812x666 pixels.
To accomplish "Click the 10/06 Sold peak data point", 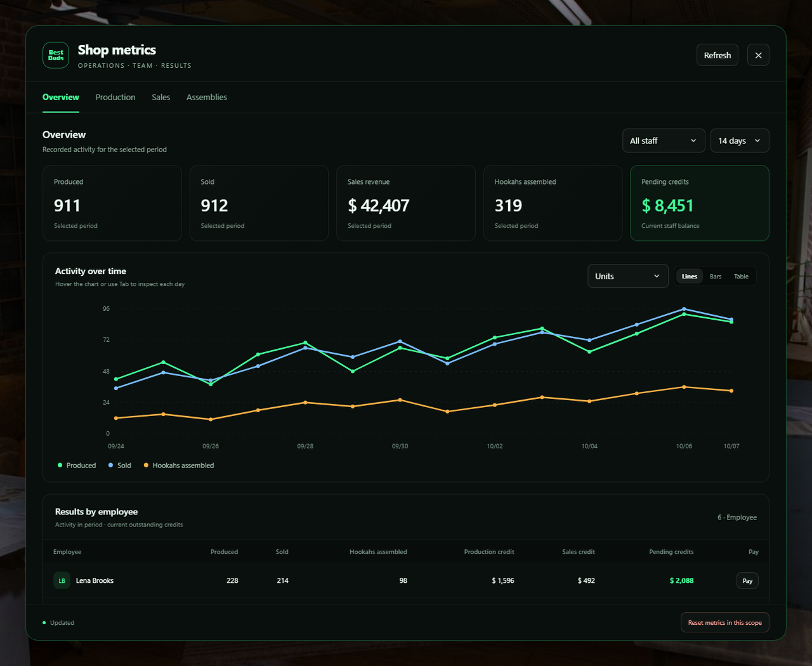I will 684,309.
